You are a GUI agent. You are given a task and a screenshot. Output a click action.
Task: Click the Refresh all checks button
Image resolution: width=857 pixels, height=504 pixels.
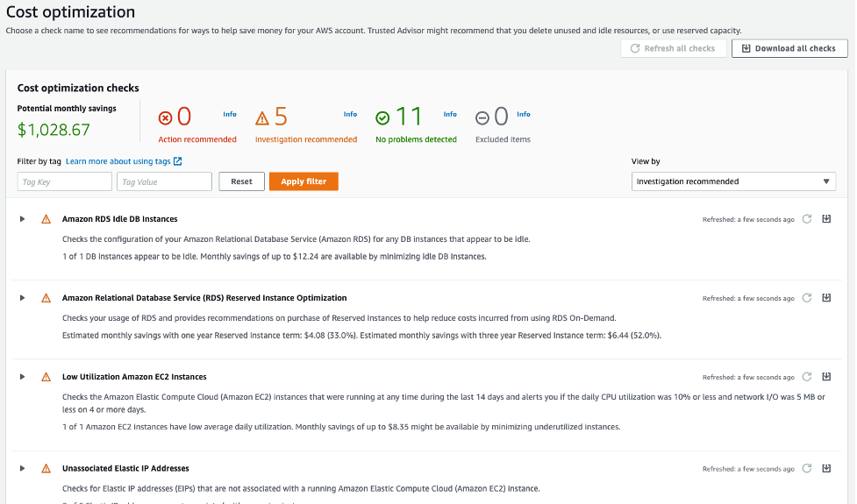coord(674,48)
